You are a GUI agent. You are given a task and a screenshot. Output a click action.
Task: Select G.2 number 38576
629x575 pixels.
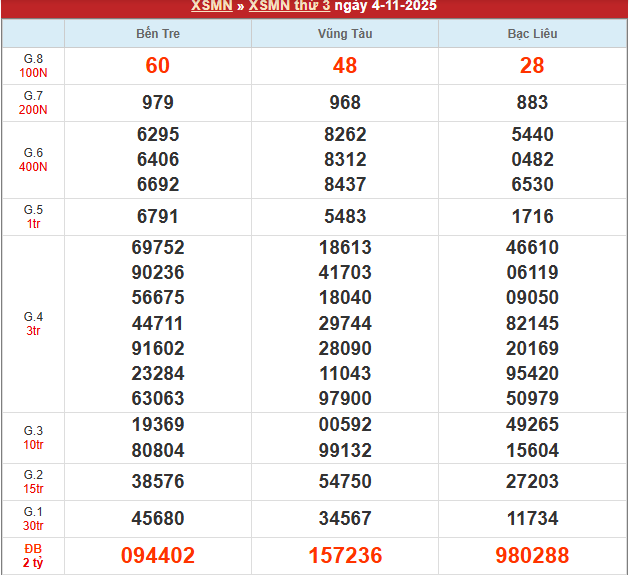(x=158, y=482)
